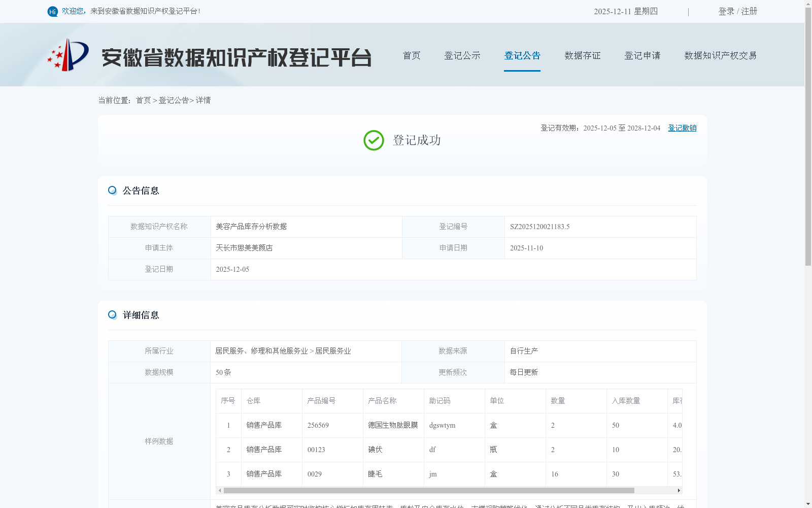Screen dimensions: 812x508
Task: Open the 登记公示 navigation tab
Action: [462, 55]
